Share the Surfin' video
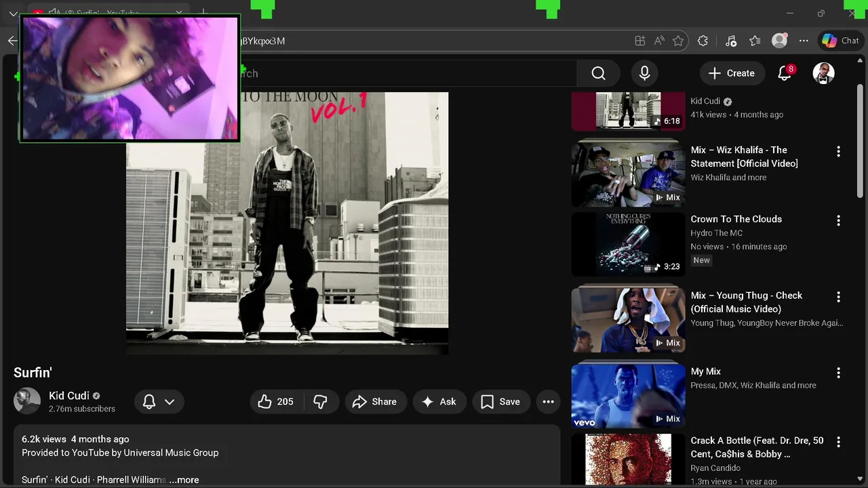Screen dimensions: 868x488 point(375,402)
